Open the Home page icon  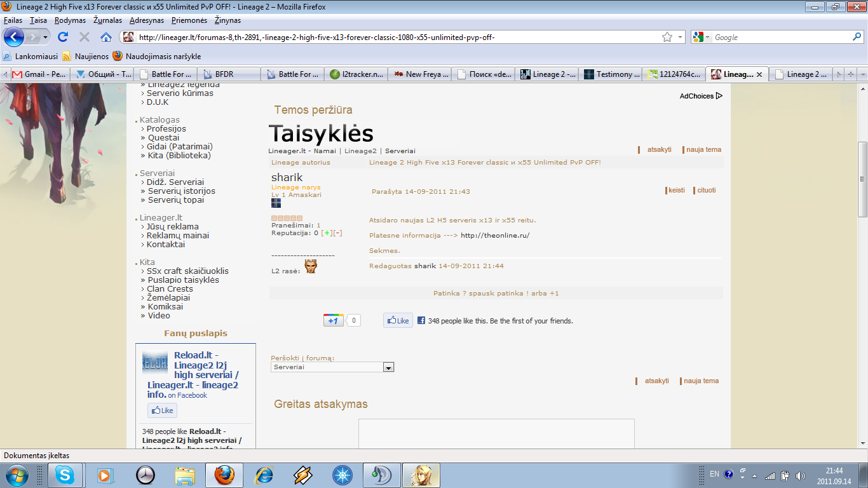click(106, 37)
